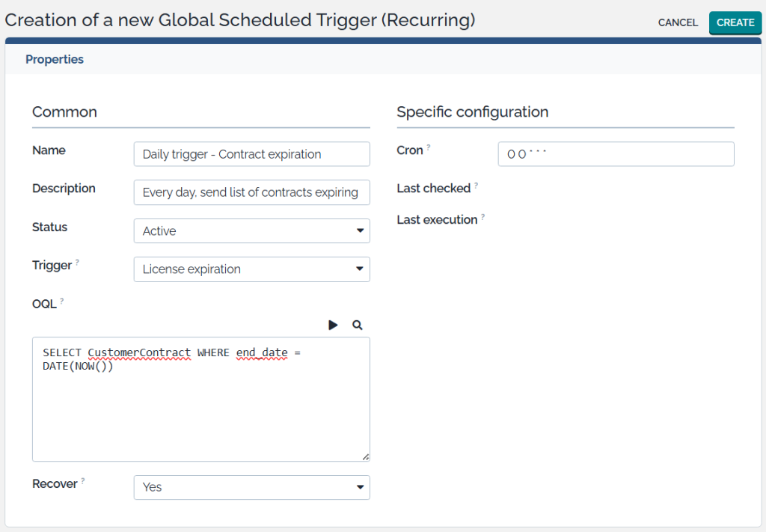Expand the Trigger dropdown showing License expiration
The image size is (766, 532).
point(251,269)
